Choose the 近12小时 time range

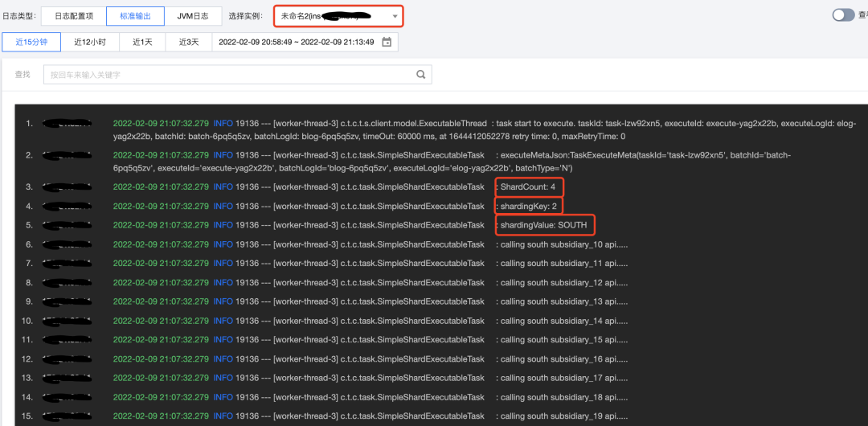(x=90, y=42)
